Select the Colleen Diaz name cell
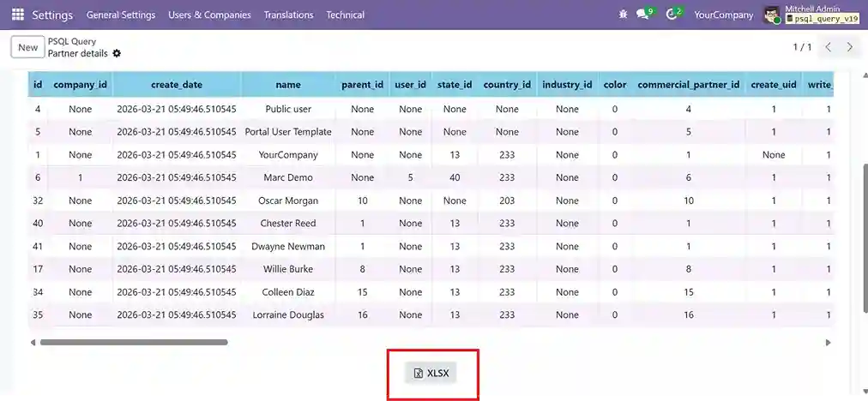 tap(288, 292)
